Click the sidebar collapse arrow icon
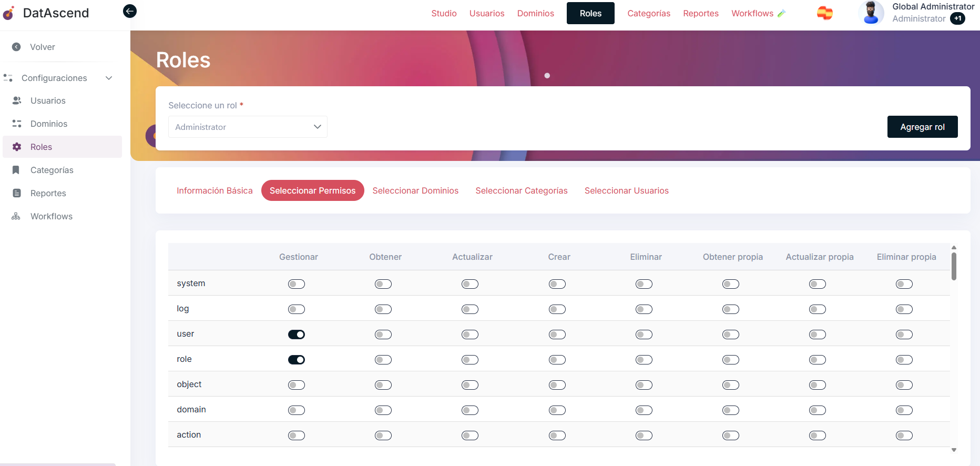This screenshot has width=980, height=466. (130, 11)
